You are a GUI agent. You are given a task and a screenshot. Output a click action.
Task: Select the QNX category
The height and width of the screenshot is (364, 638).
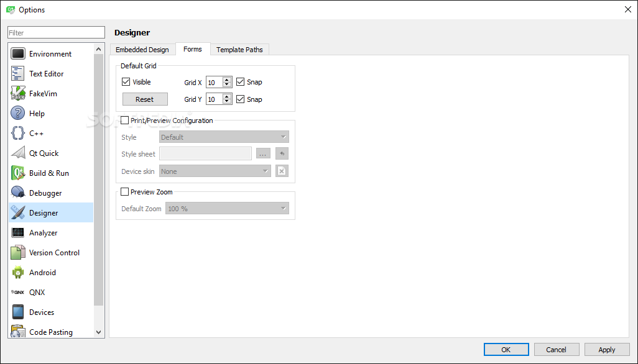50,293
